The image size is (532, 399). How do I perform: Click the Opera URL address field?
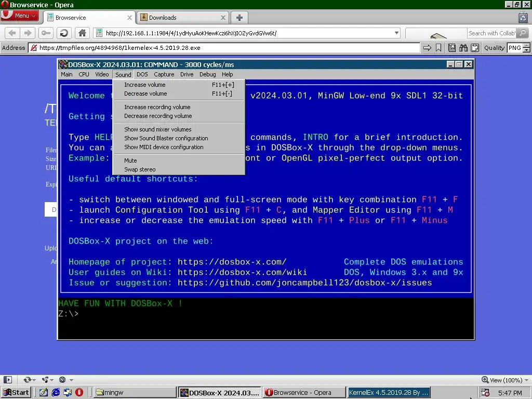[247, 33]
